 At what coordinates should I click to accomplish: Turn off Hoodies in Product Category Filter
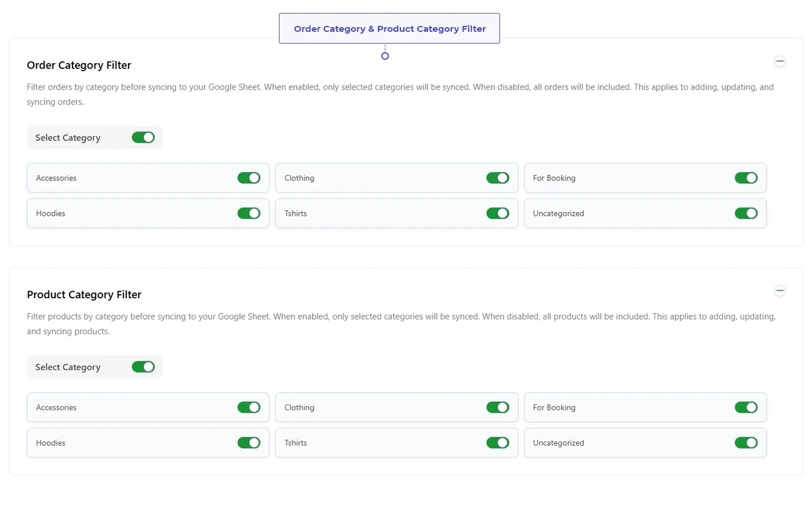(x=249, y=443)
